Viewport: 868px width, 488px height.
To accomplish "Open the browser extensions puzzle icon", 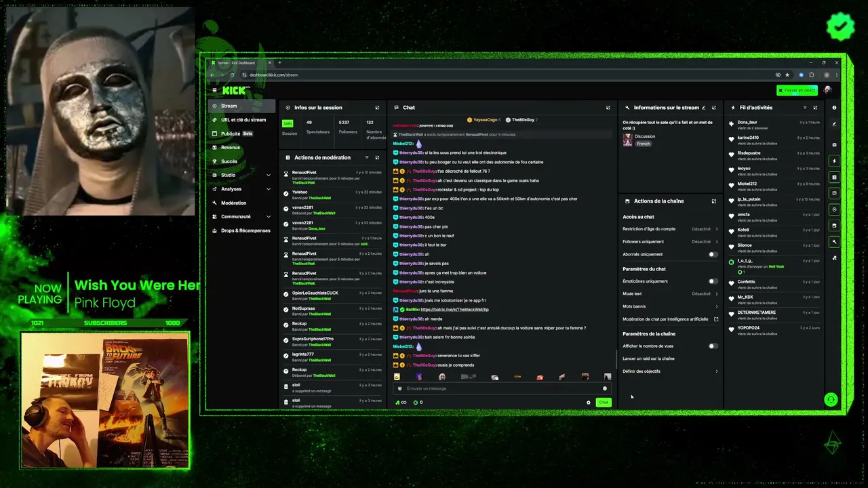I will [x=812, y=75].
